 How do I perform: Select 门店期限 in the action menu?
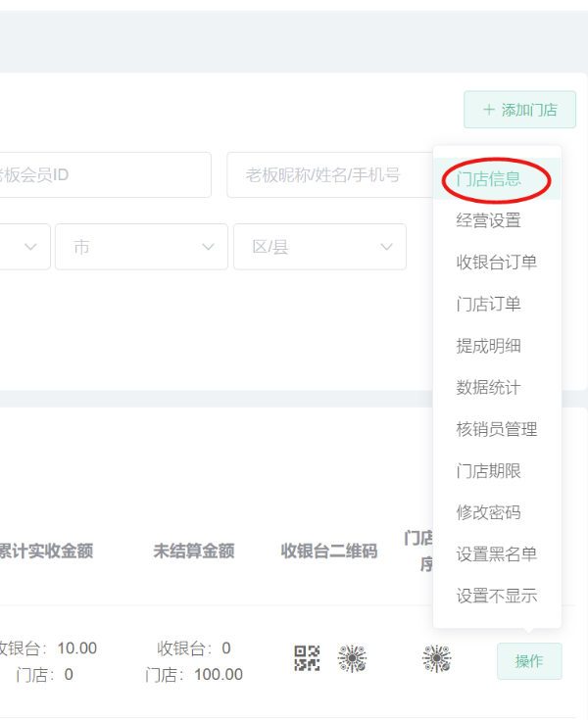click(489, 470)
